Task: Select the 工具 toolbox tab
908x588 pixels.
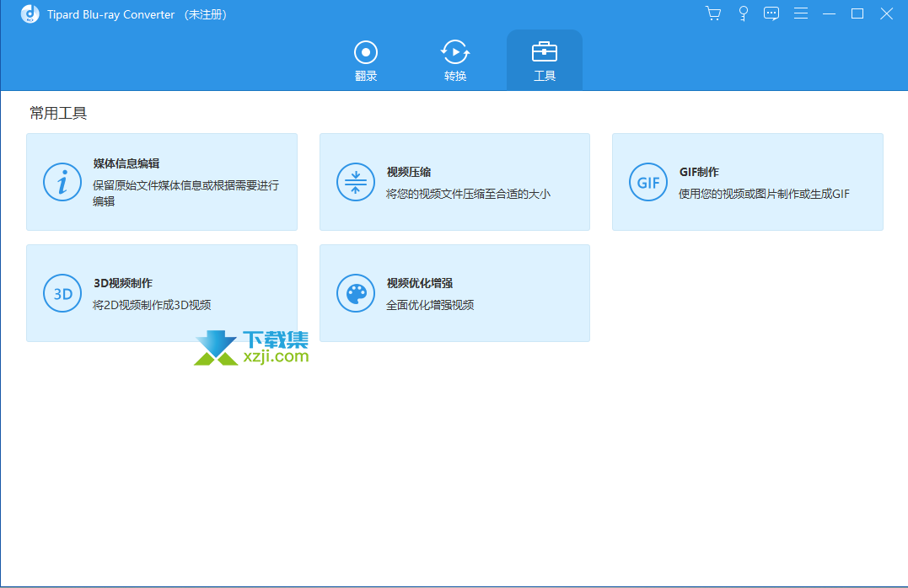Action: tap(545, 61)
